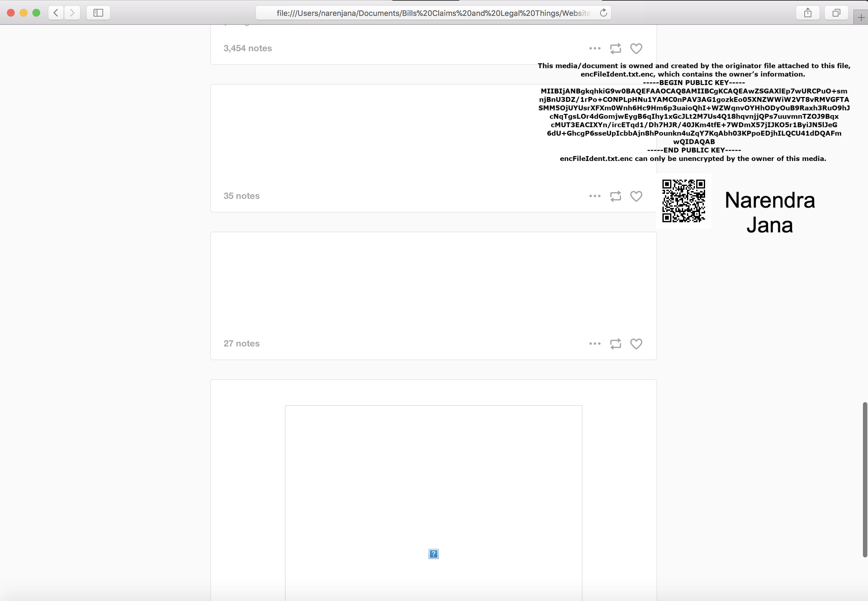Click the broken image question mark placeholder
This screenshot has width=868, height=601.
[433, 554]
